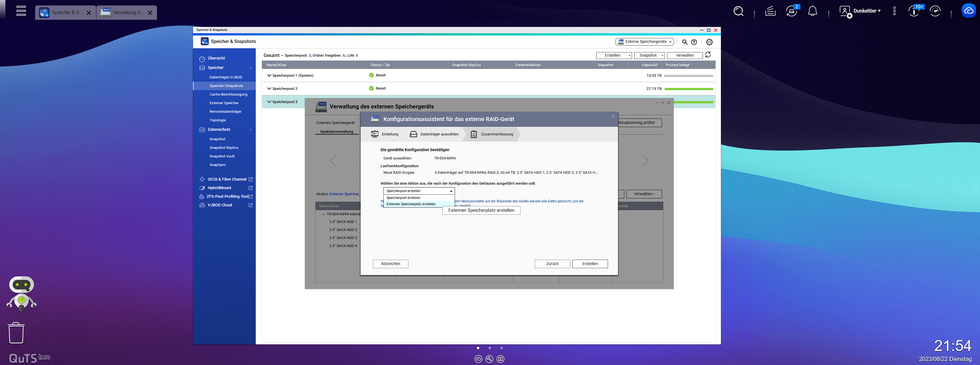Viewport: 980px width, 365px height.
Task: Click Speicherpool 2 usage bar
Action: [689, 89]
